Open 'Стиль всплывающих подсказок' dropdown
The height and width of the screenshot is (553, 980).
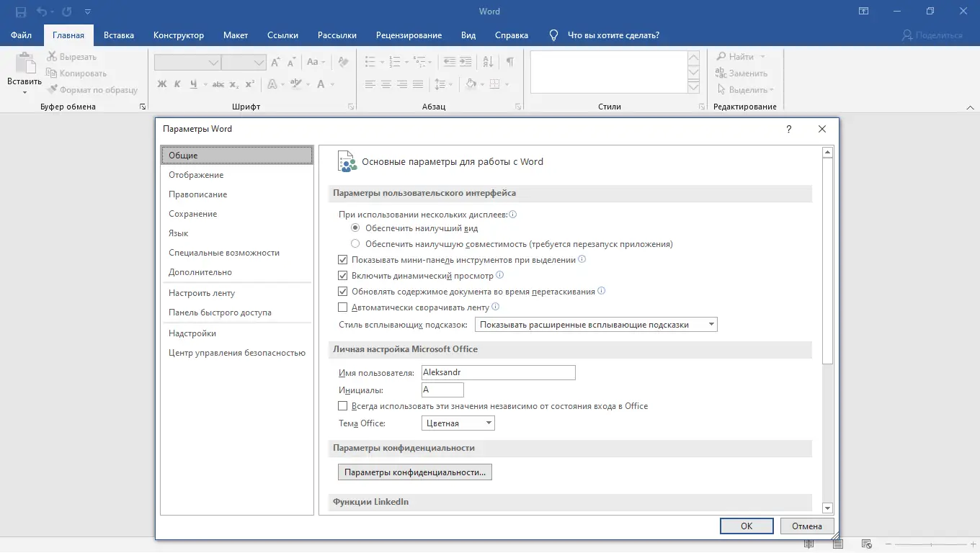(597, 325)
